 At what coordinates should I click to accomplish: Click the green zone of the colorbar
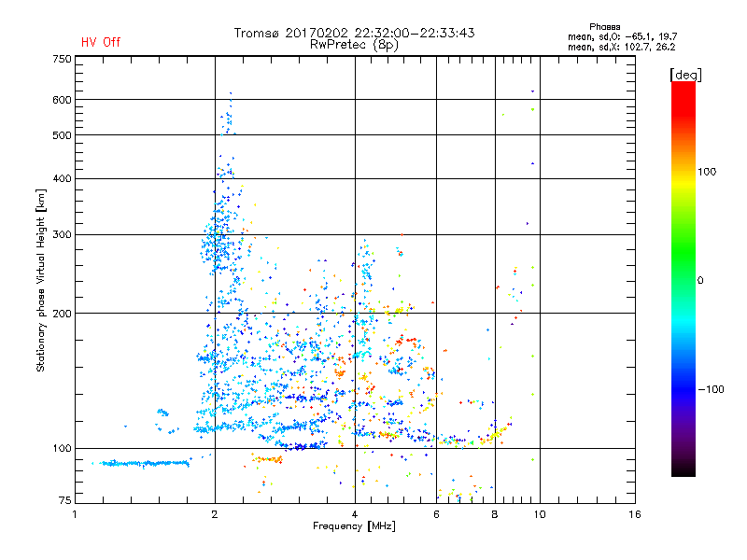tap(684, 250)
